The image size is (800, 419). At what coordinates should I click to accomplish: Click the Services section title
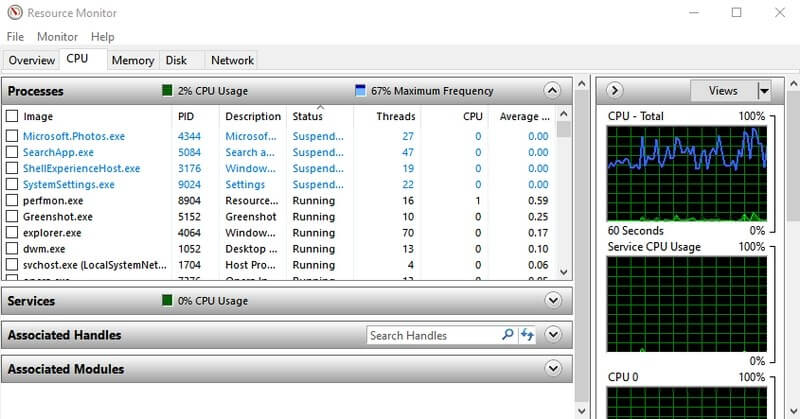[x=31, y=301]
